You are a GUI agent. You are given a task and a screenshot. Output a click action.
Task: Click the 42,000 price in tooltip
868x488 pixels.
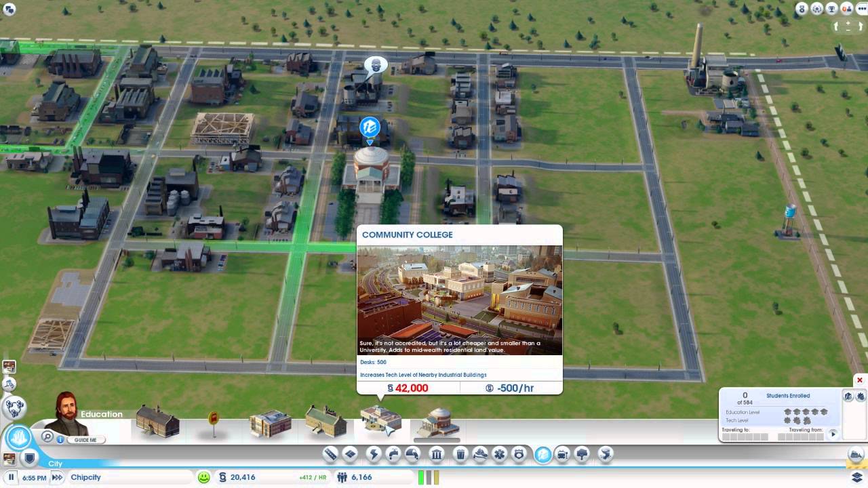408,388
